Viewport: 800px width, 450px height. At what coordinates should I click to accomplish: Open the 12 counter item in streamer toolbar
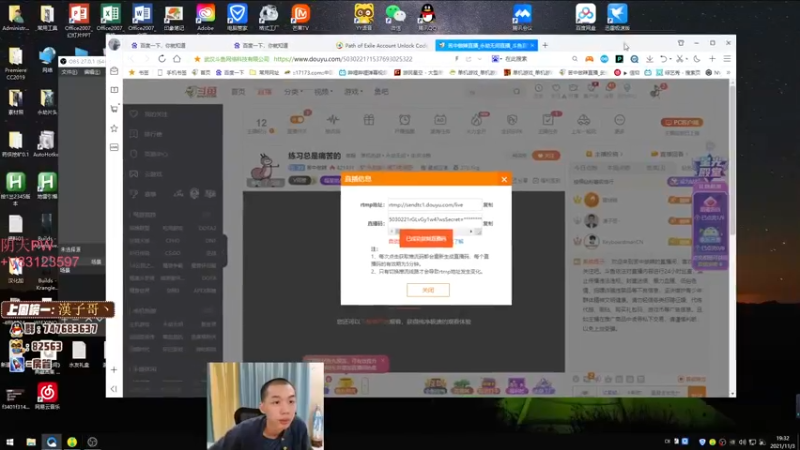click(x=261, y=124)
